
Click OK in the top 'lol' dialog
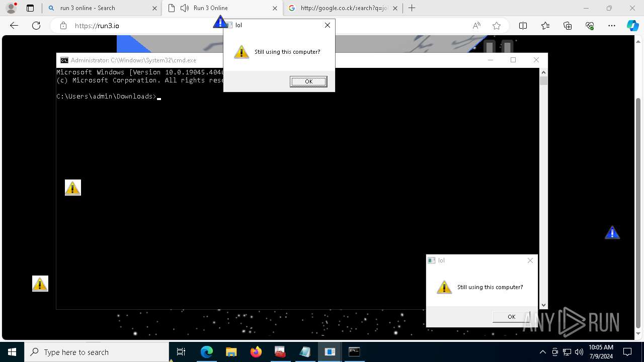point(308,81)
